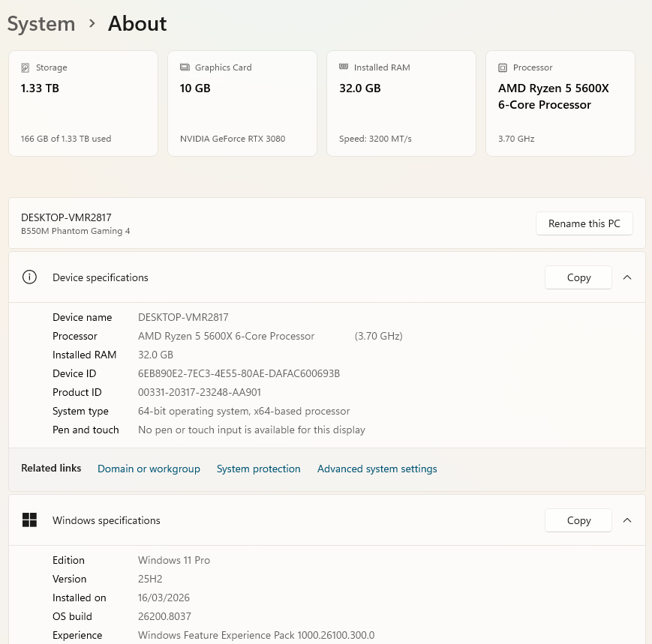Screen dimensions: 652x644
Task: Click the Graphics Card icon
Action: [x=185, y=67]
